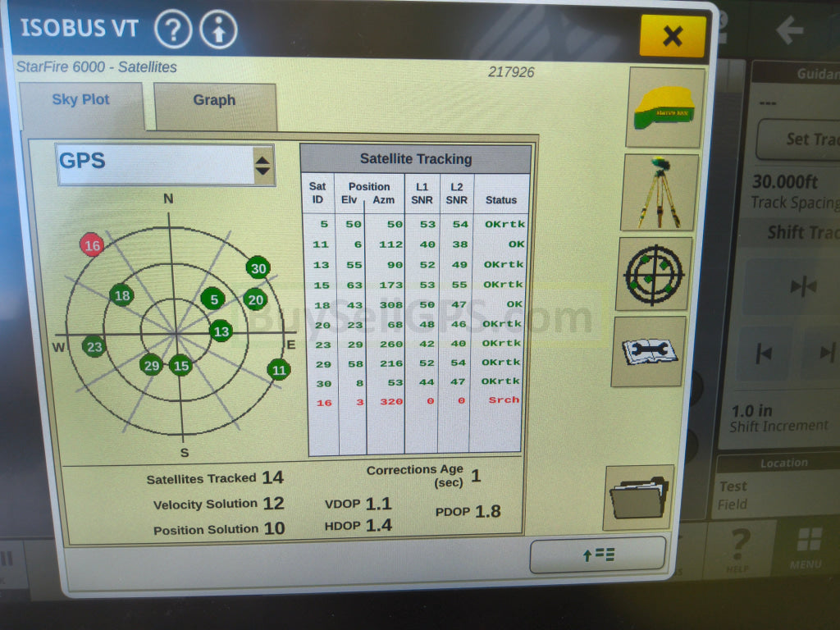The height and width of the screenshot is (630, 840).
Task: Click shift track center icon in background
Action: coord(804,286)
